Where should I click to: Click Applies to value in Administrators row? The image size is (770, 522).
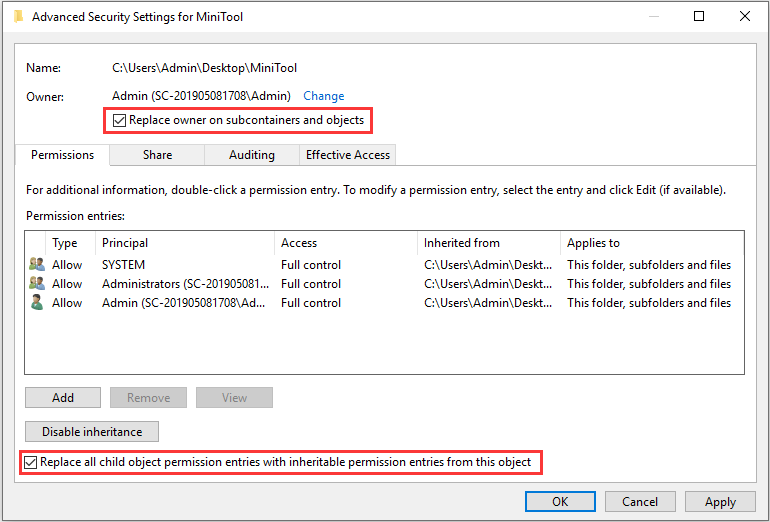[x=649, y=283]
